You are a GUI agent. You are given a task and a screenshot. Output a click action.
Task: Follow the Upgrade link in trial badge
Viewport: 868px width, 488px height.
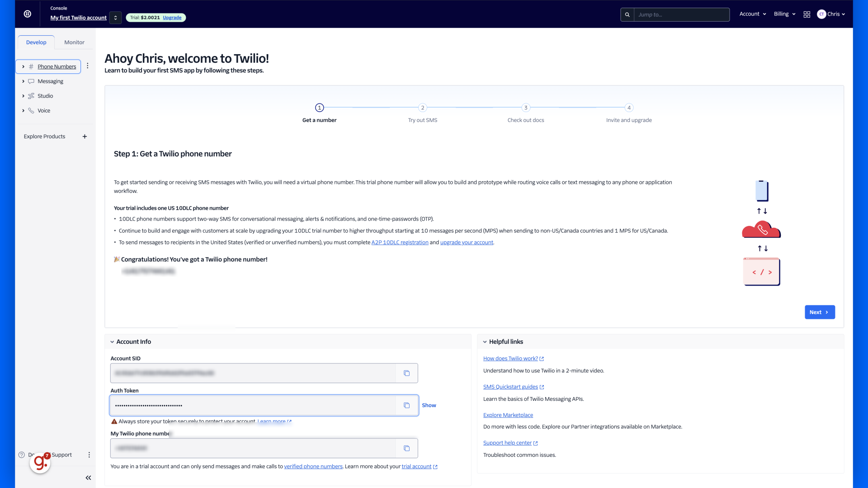coord(172,18)
